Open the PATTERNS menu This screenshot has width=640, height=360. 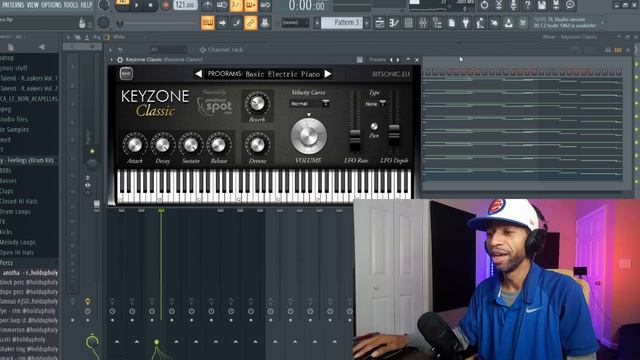pyautogui.click(x=12, y=5)
